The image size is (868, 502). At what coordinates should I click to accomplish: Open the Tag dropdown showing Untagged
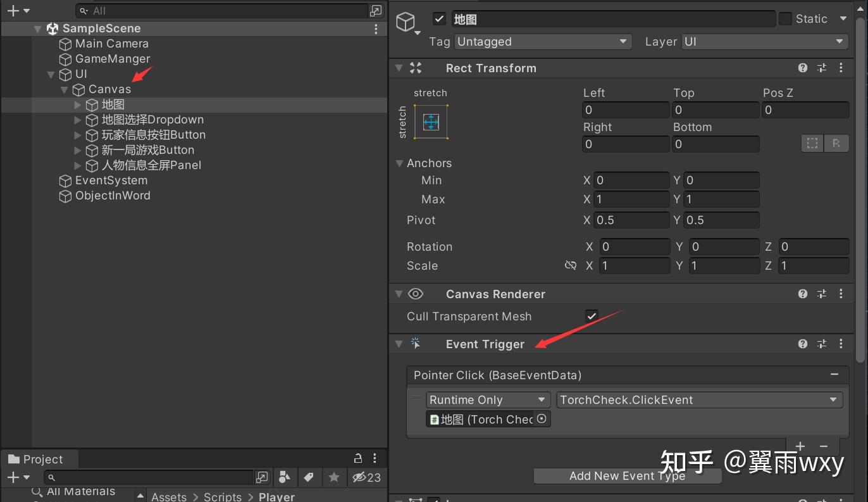pos(543,42)
